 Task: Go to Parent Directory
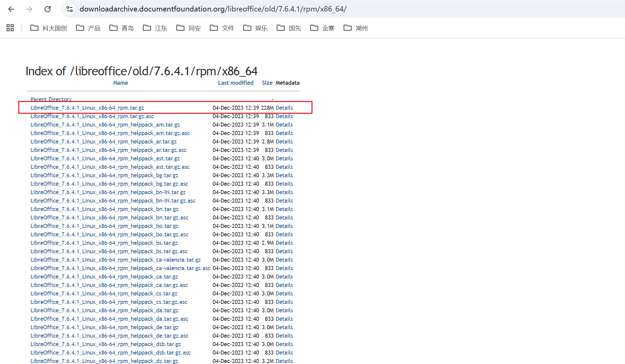pos(51,99)
